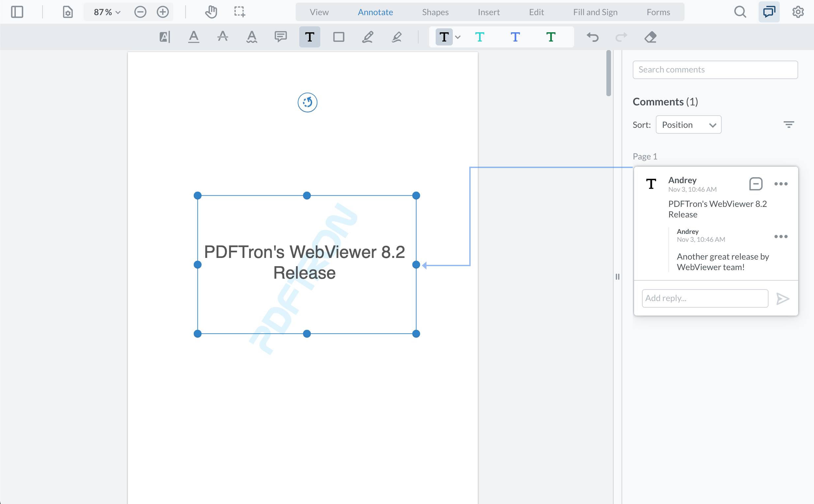Click the send reply arrow
The height and width of the screenshot is (504, 814).
click(x=782, y=298)
